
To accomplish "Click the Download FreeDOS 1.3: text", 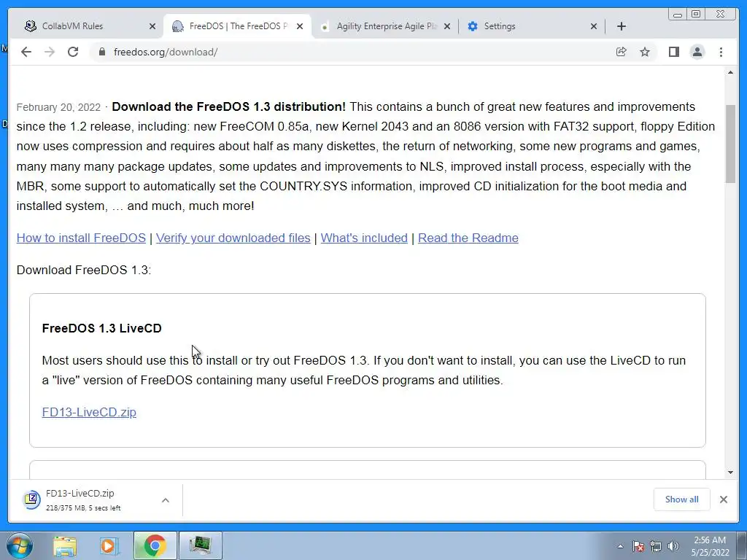I will tap(83, 270).
